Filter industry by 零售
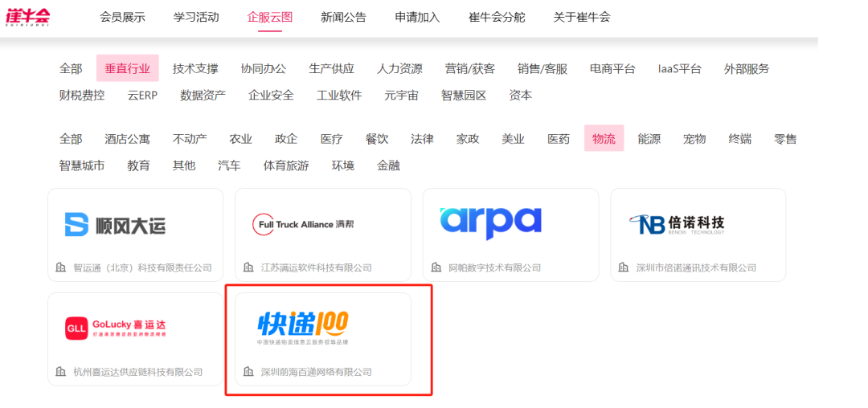This screenshot has height=408, width=868. coord(785,139)
